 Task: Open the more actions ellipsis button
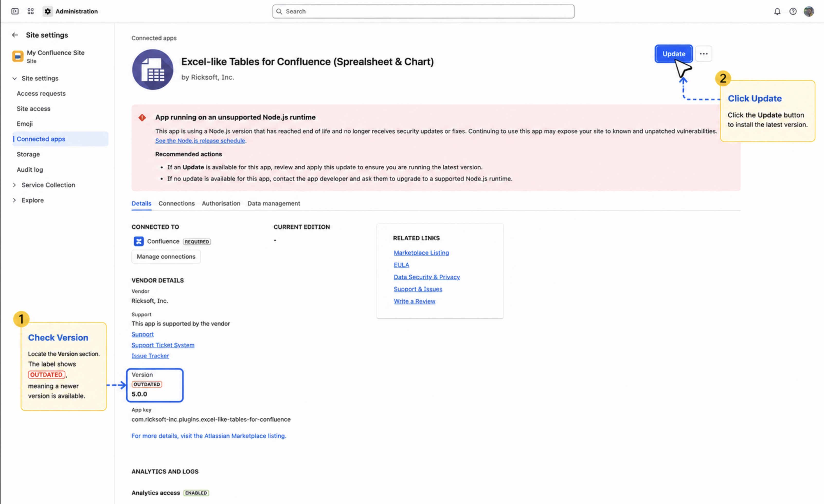coord(704,54)
